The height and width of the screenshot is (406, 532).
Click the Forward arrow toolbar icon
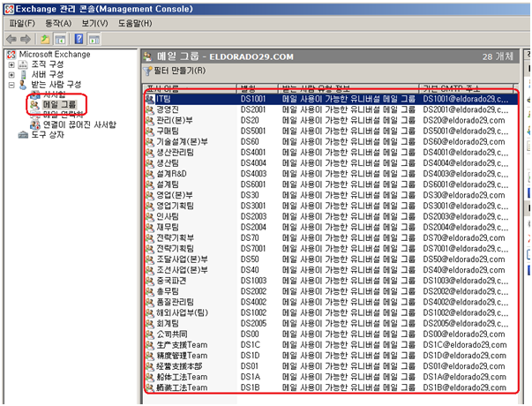pos(26,40)
